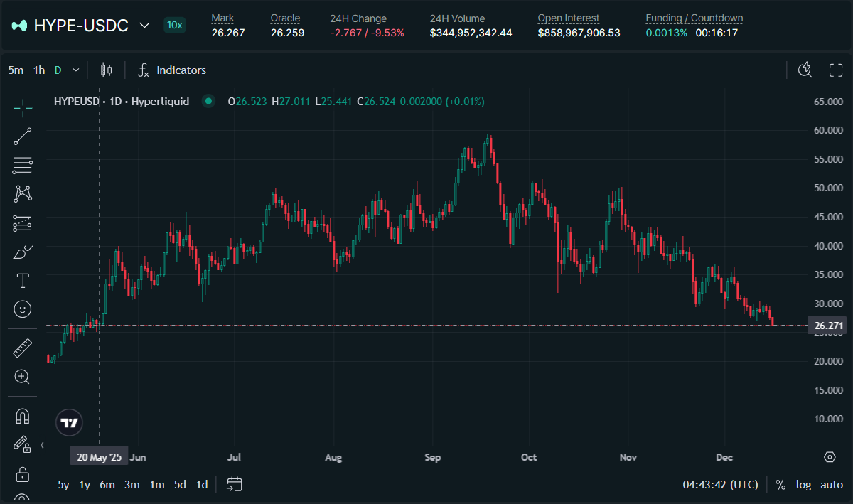Select the 6m date range

107,485
